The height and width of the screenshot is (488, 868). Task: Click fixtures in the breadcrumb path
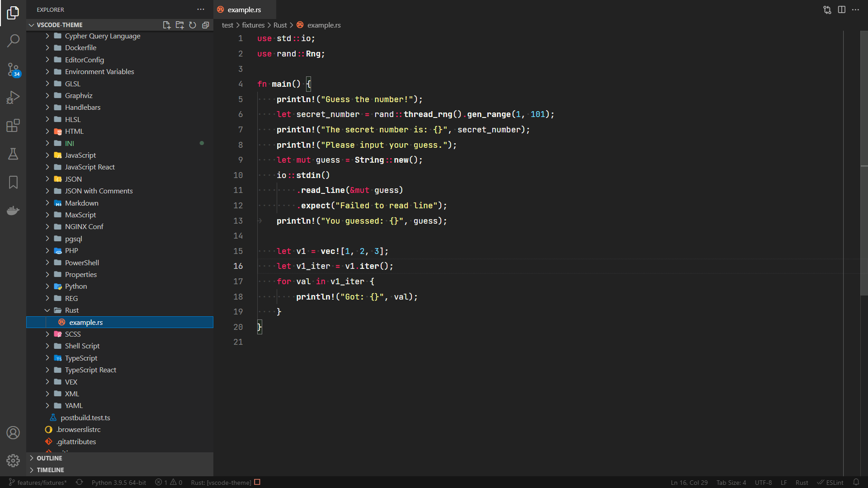tap(253, 25)
